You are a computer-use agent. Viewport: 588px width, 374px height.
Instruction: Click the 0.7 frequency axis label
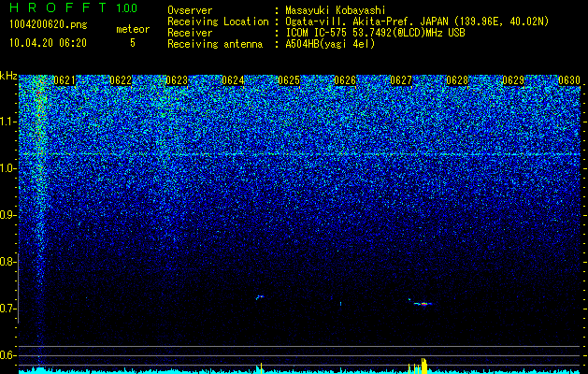pos(7,309)
